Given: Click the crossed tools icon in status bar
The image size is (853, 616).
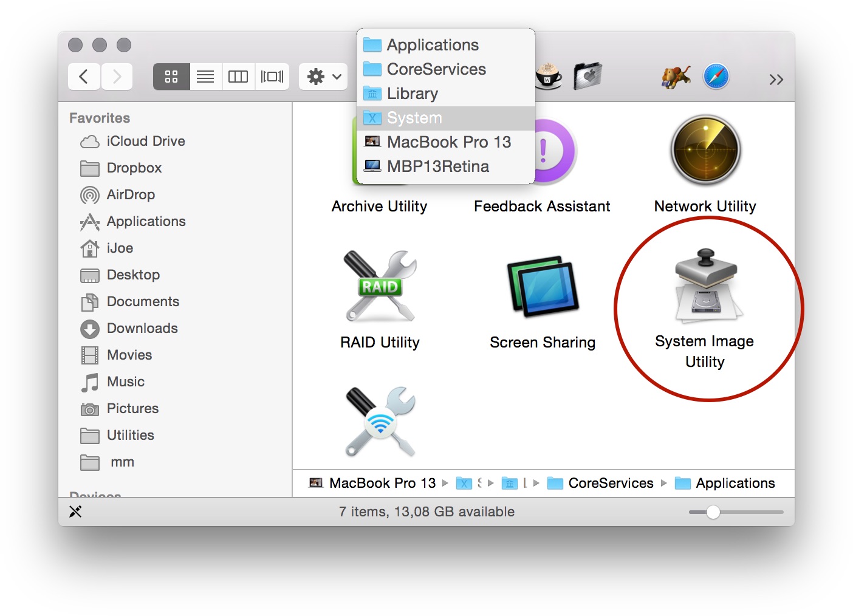Looking at the screenshot, I should tap(75, 512).
